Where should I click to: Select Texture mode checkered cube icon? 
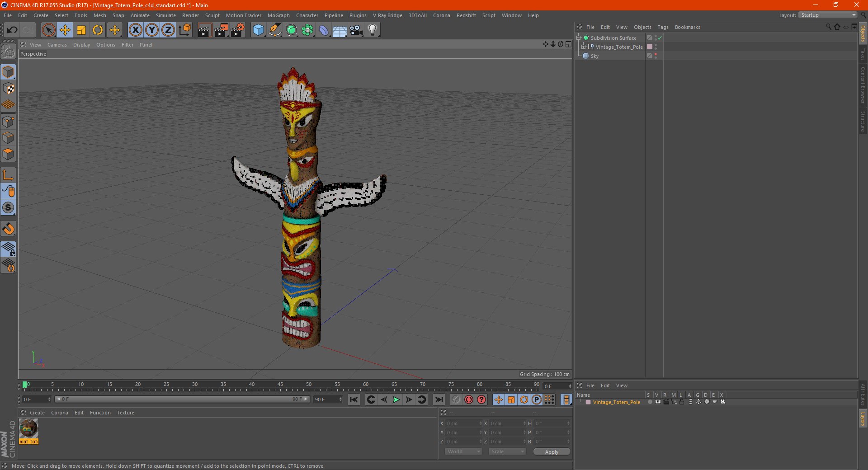(8, 89)
